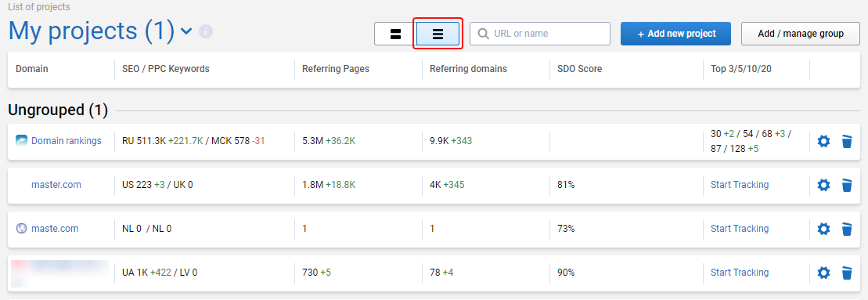Sort by Domain column header
Screen dimensions: 868x300
(x=31, y=69)
